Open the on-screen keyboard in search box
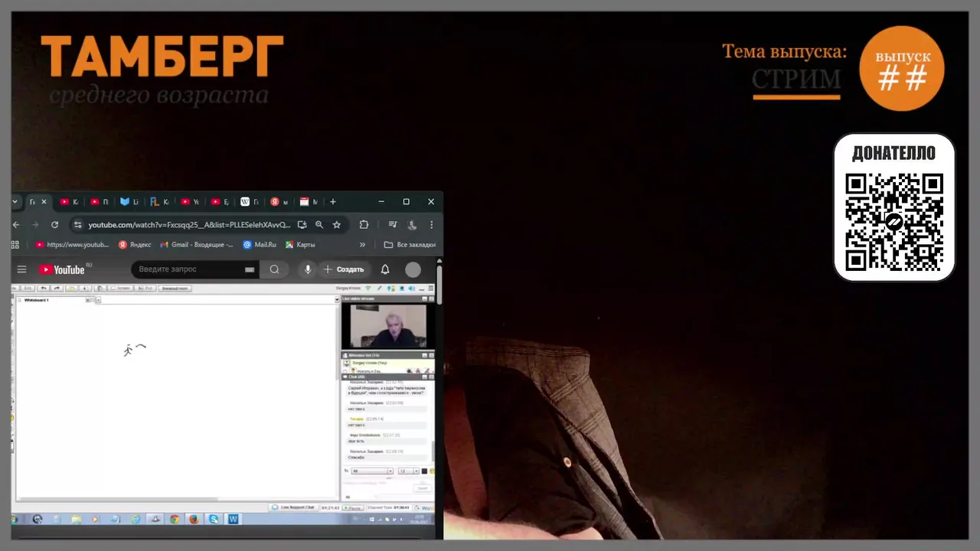The height and width of the screenshot is (551, 980). pyautogui.click(x=250, y=269)
